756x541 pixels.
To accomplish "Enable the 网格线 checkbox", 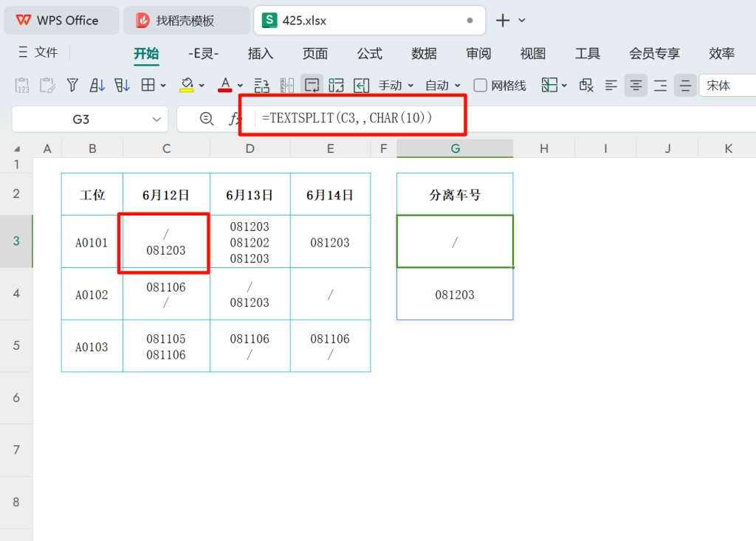I will coord(480,86).
